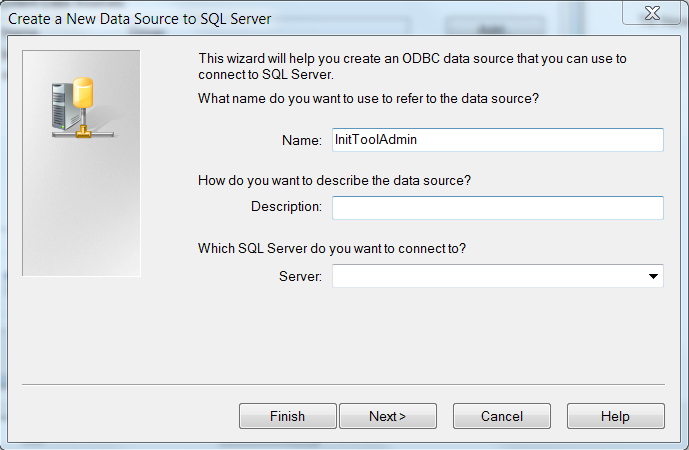Image resolution: width=689 pixels, height=450 pixels.
Task: Open Help for this wizard
Action: (615, 416)
